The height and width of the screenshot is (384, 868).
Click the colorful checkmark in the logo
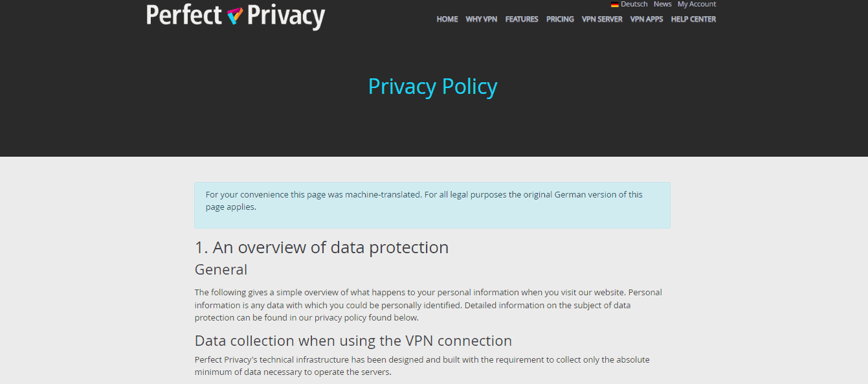(x=236, y=16)
